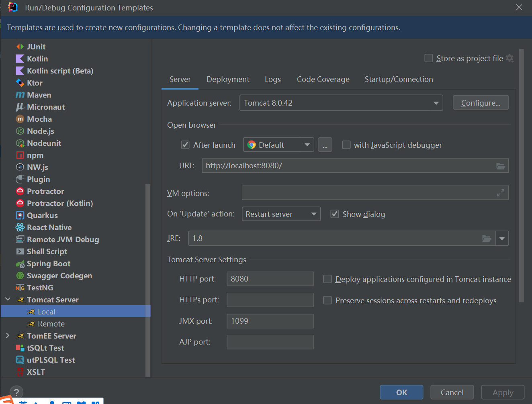Collapse the Tomcat Server tree node

click(x=8, y=300)
